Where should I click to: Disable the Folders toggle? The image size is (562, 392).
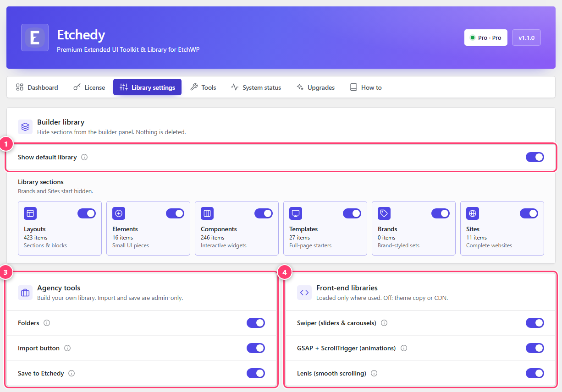[x=256, y=323]
